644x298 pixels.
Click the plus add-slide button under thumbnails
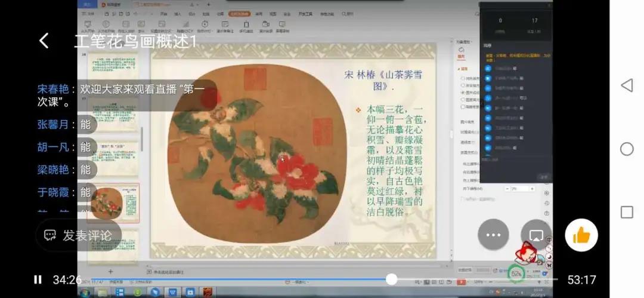(110, 272)
